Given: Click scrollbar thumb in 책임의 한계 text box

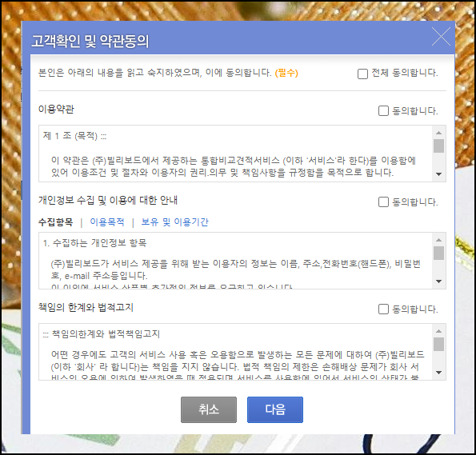Looking at the screenshot, I should [438, 344].
